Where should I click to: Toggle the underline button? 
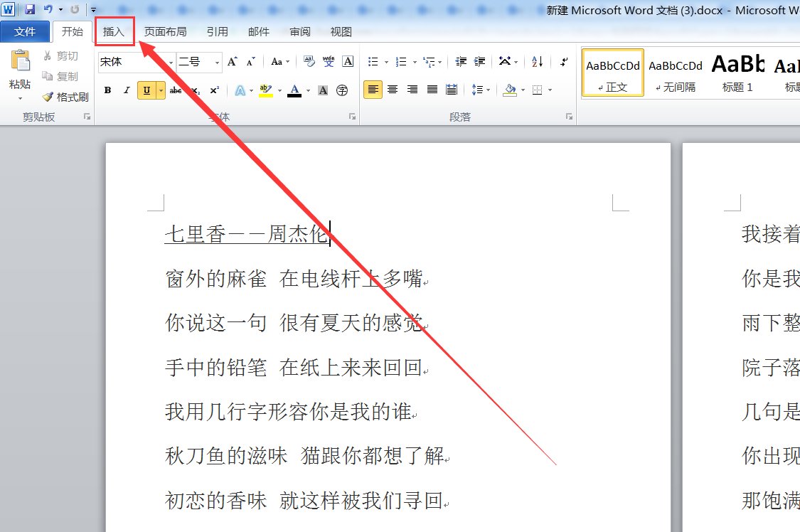click(x=146, y=90)
